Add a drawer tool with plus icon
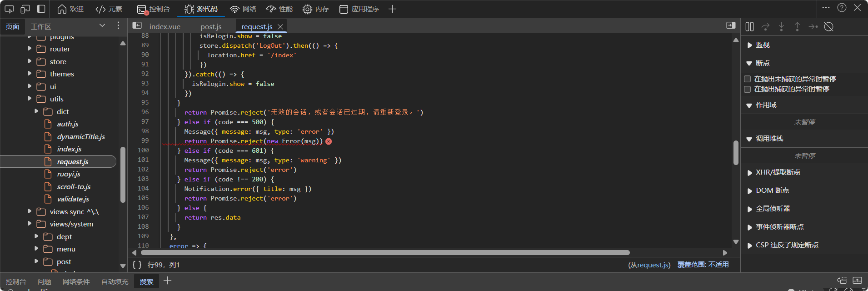 167,281
